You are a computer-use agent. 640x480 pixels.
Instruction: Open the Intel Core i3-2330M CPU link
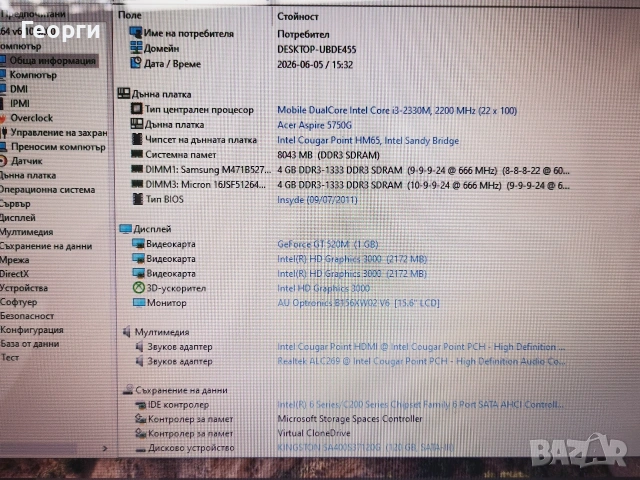[397, 110]
